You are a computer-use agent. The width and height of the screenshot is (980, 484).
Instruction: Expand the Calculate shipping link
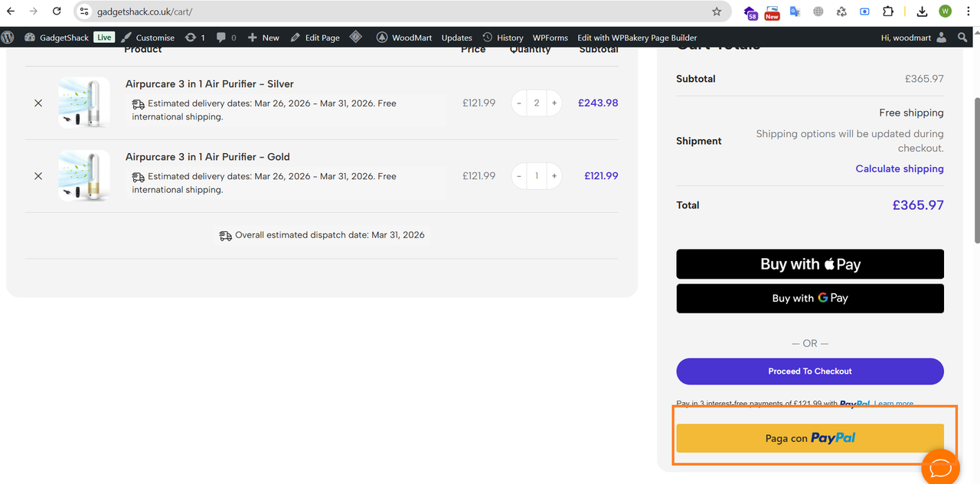click(900, 168)
